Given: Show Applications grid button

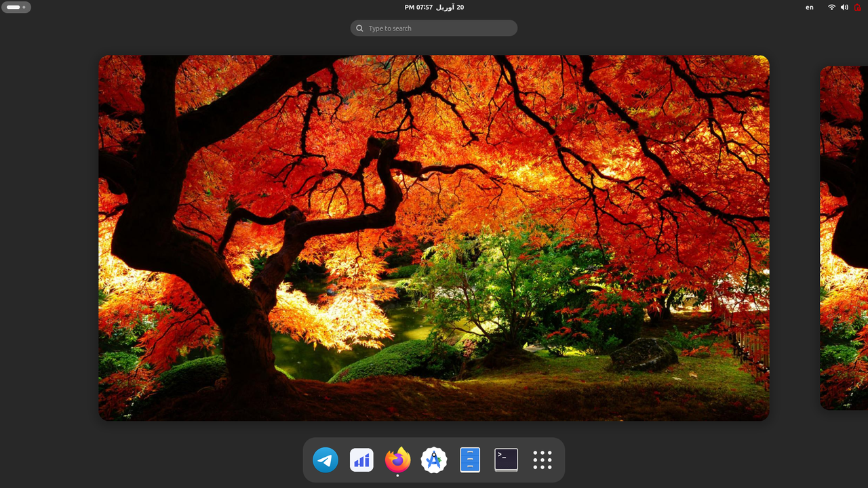Looking at the screenshot, I should (542, 460).
